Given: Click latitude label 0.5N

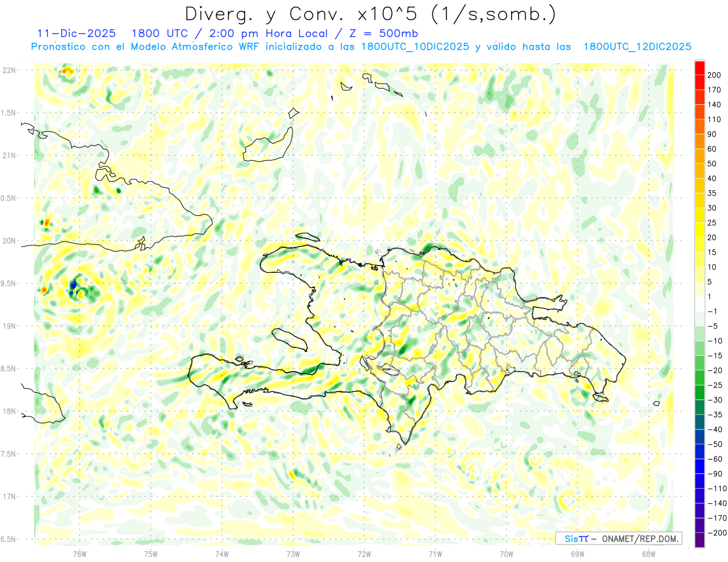Looking at the screenshot, I should 8,198.
